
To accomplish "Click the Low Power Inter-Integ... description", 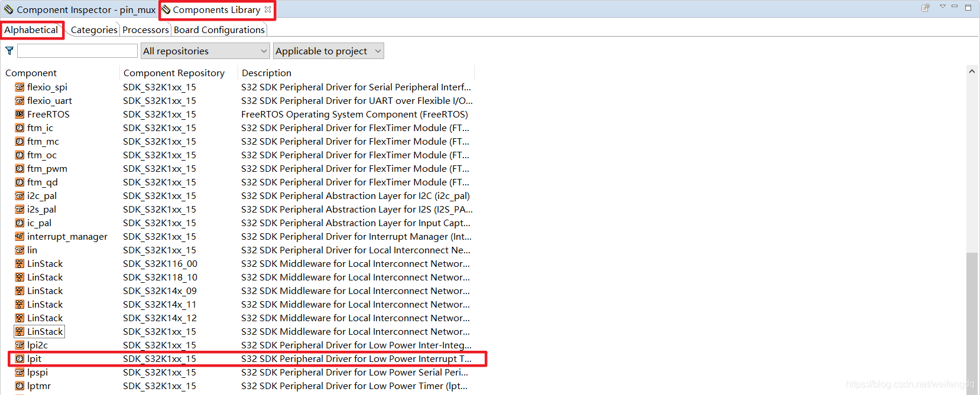I will 356,345.
